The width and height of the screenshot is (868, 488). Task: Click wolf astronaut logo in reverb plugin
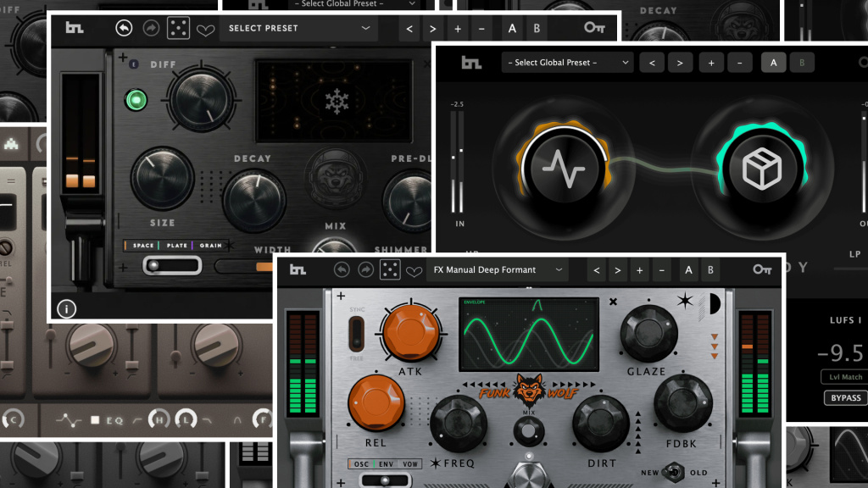click(x=336, y=178)
